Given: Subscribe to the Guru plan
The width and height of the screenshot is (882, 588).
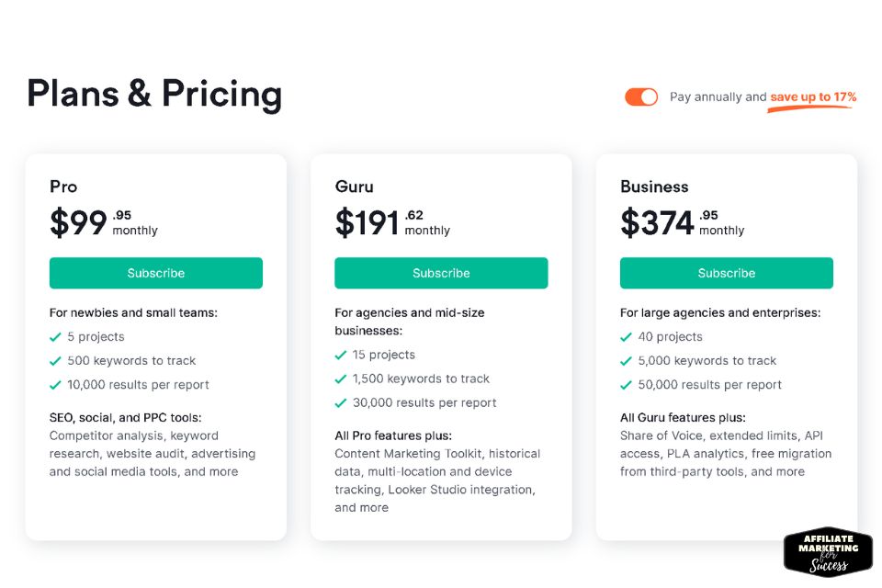Looking at the screenshot, I should tap(441, 273).
